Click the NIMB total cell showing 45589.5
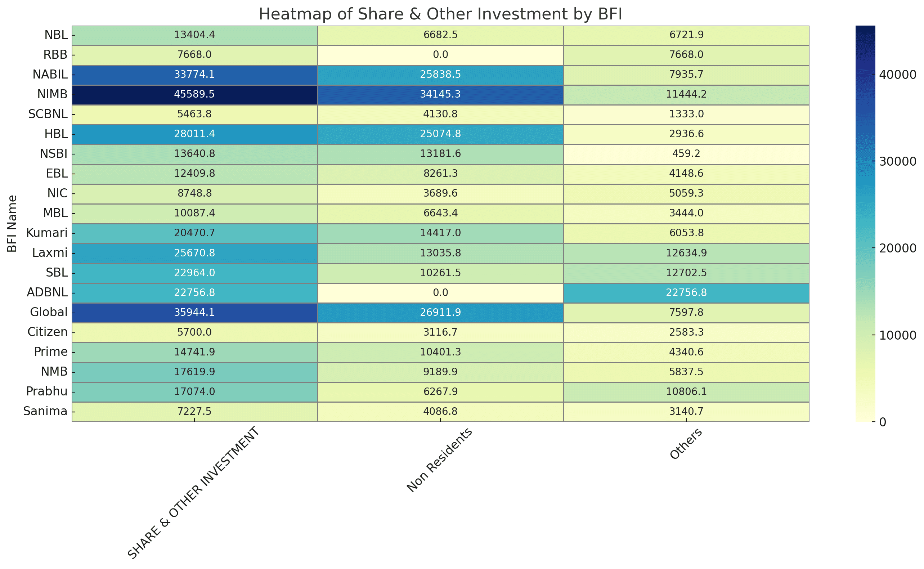924x569 pixels. [x=194, y=94]
